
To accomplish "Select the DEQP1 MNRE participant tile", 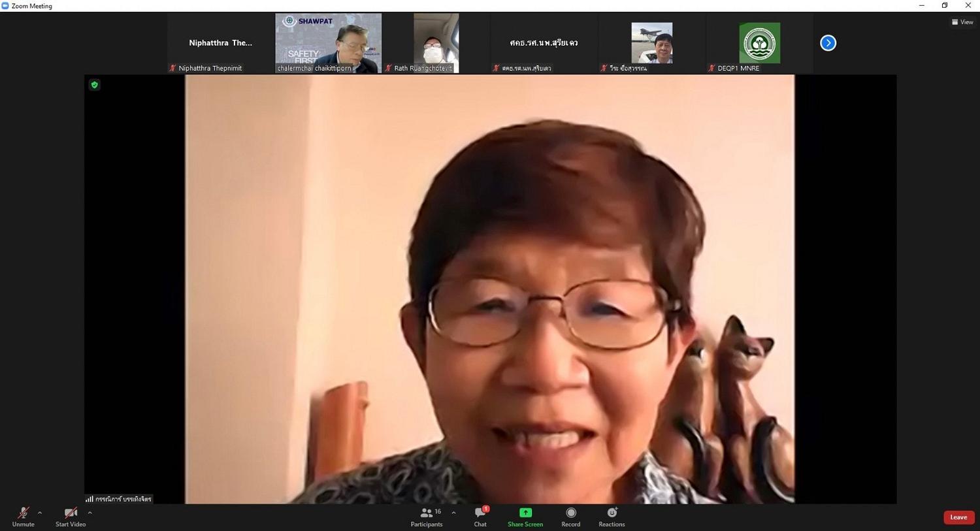I will (759, 43).
